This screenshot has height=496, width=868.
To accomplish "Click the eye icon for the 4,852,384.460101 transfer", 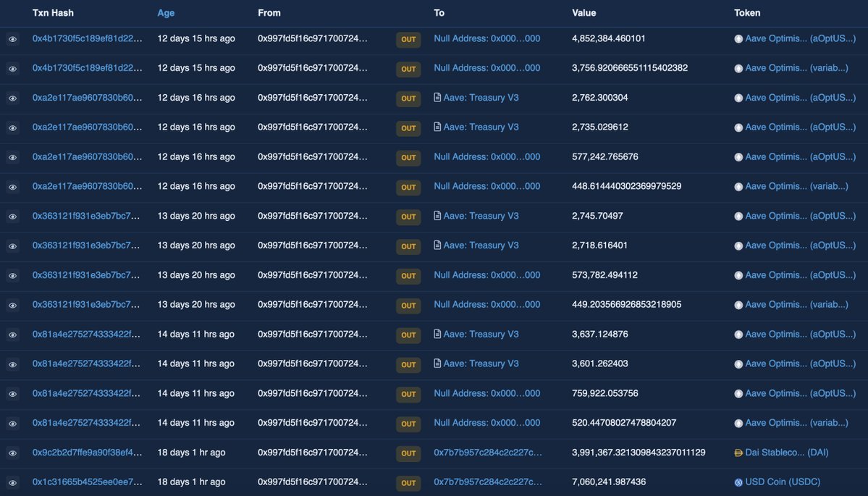I will pos(13,39).
